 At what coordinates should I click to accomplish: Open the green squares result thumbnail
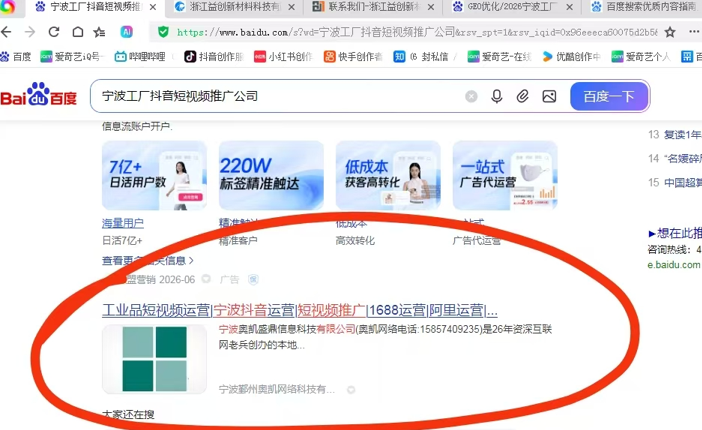click(154, 359)
